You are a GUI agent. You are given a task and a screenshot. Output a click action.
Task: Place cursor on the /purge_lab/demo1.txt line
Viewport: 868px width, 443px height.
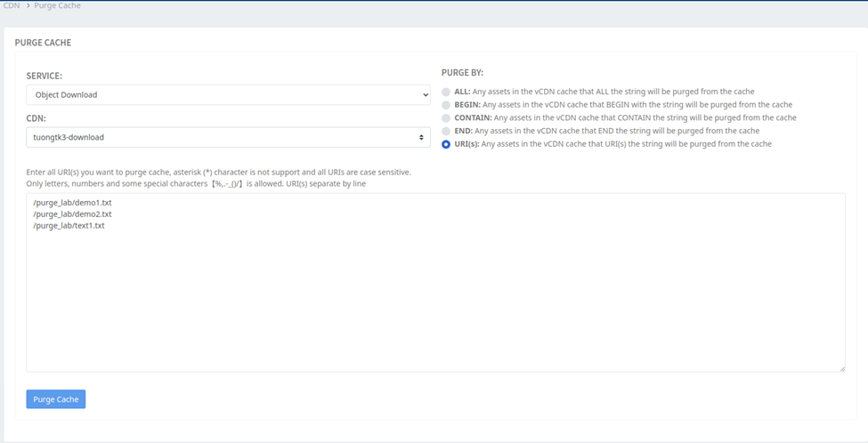72,203
